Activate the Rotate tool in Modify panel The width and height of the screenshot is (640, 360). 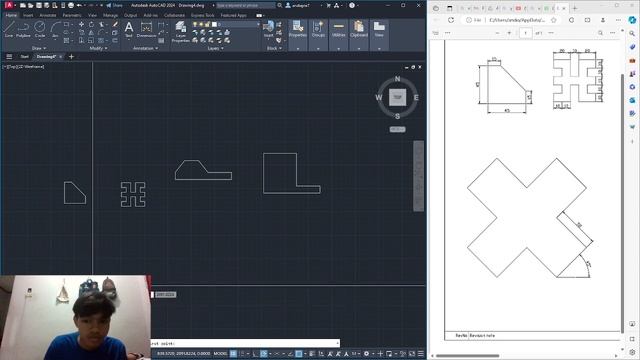(x=91, y=24)
